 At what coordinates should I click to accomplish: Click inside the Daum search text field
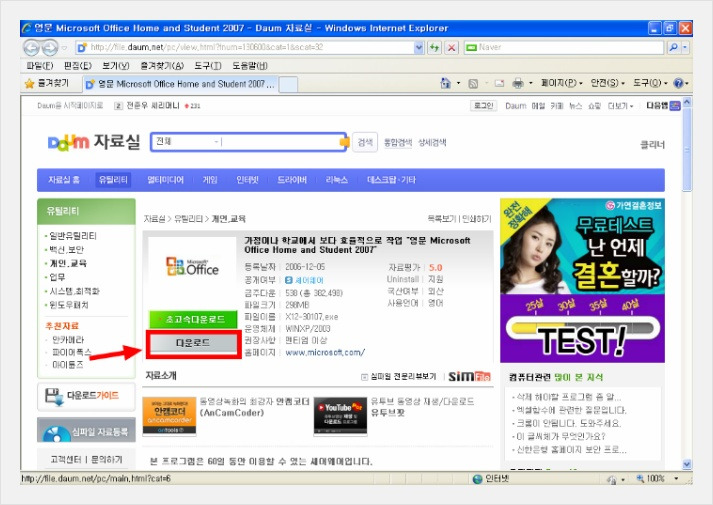point(282,142)
